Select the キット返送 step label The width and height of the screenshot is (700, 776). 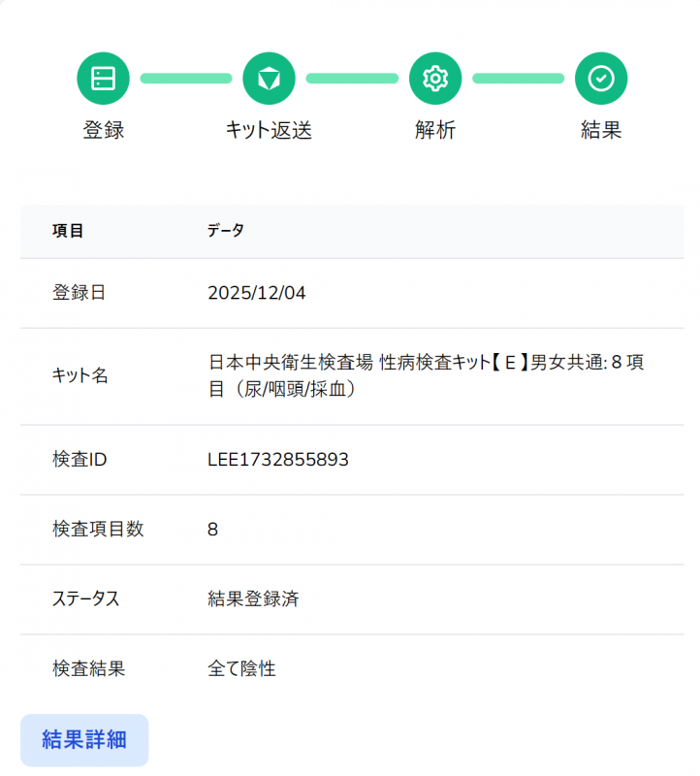click(269, 130)
